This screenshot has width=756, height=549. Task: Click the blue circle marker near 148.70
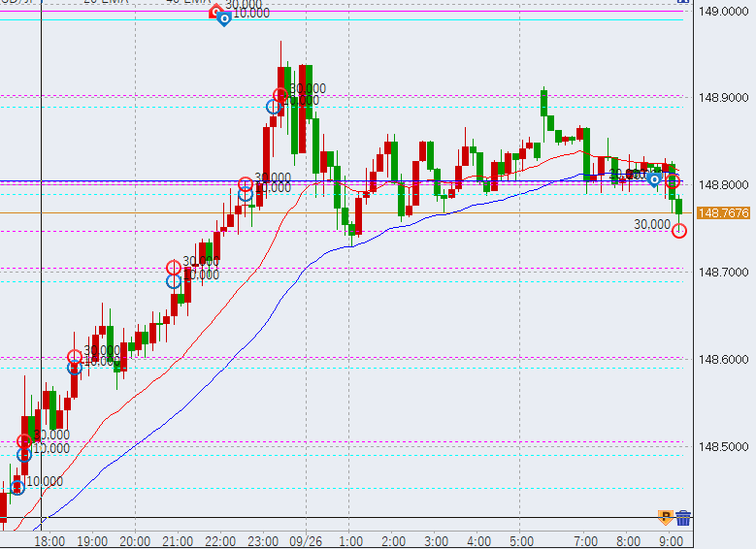tap(174, 281)
